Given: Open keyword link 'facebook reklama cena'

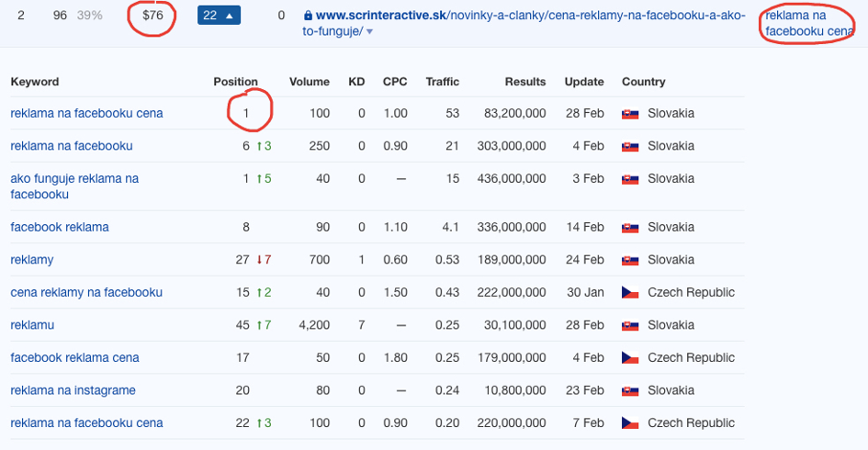Looking at the screenshot, I should coord(74,358).
